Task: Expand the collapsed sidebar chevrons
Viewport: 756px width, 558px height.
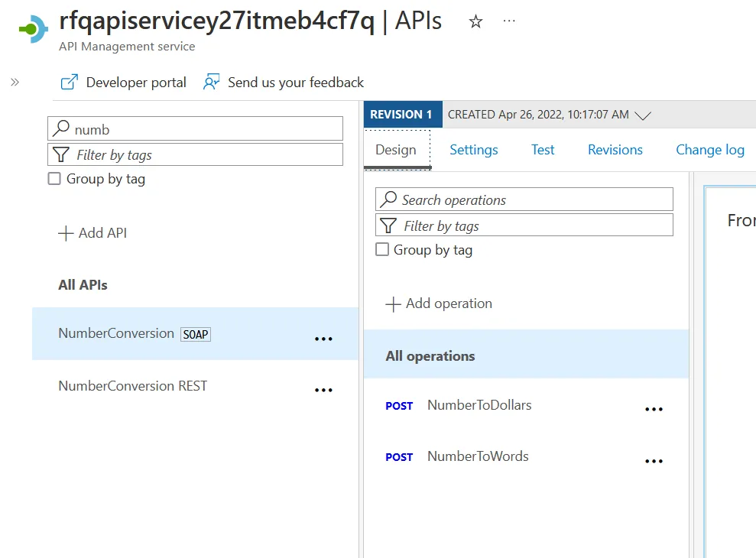Action: [x=15, y=82]
